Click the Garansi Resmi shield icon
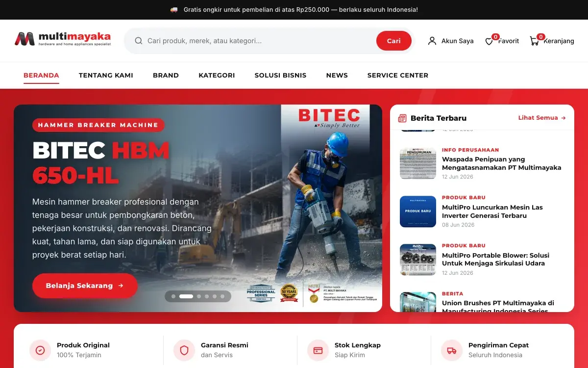Image resolution: width=588 pixels, height=368 pixels. point(184,350)
